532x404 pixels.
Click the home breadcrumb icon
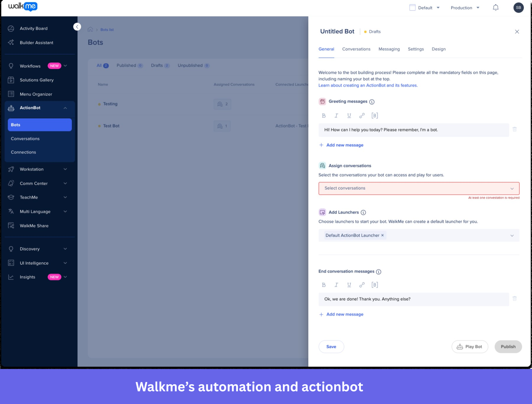pyautogui.click(x=90, y=29)
